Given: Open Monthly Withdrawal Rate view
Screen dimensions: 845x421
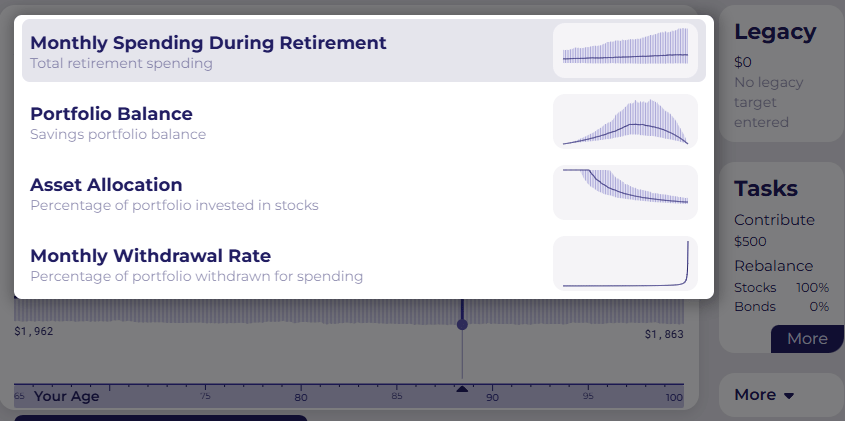Looking at the screenshot, I should [x=150, y=264].
